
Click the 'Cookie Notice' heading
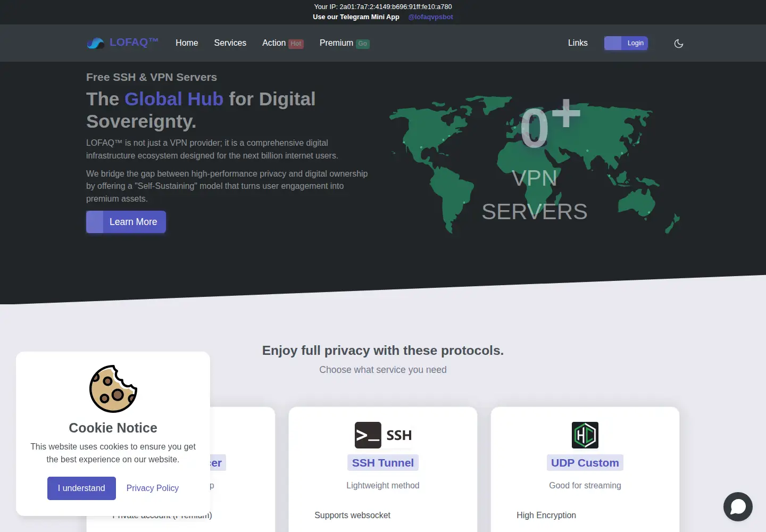tap(113, 428)
